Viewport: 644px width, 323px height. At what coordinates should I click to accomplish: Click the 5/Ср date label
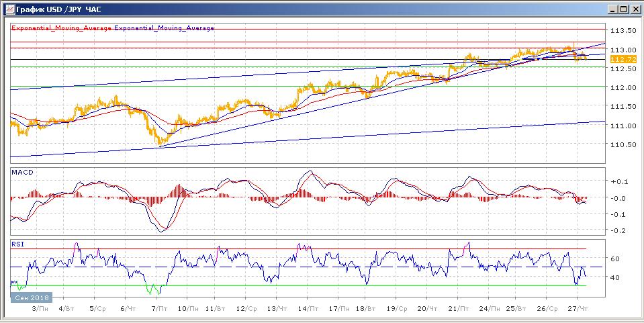[x=98, y=308]
